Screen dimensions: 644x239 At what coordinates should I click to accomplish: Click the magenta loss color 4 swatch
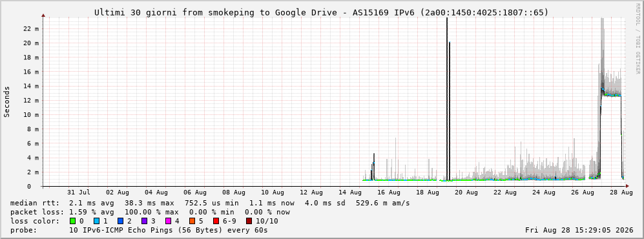pyautogui.click(x=167, y=222)
